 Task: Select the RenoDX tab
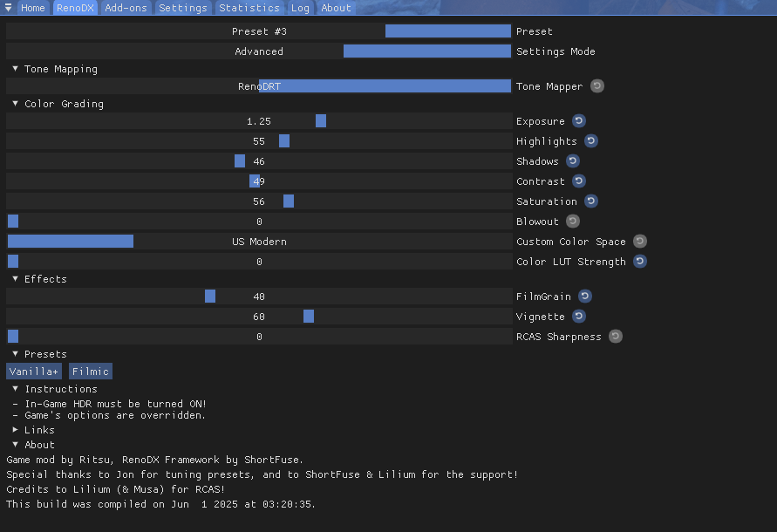(75, 8)
